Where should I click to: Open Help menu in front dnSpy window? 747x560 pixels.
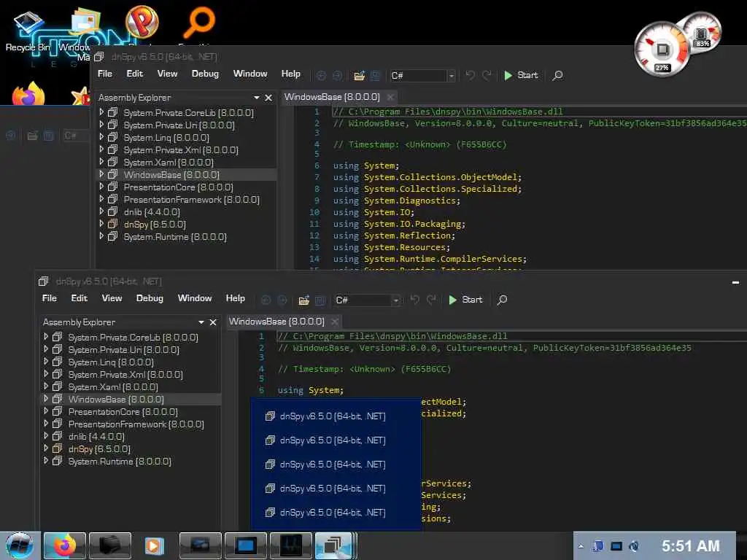[236, 298]
